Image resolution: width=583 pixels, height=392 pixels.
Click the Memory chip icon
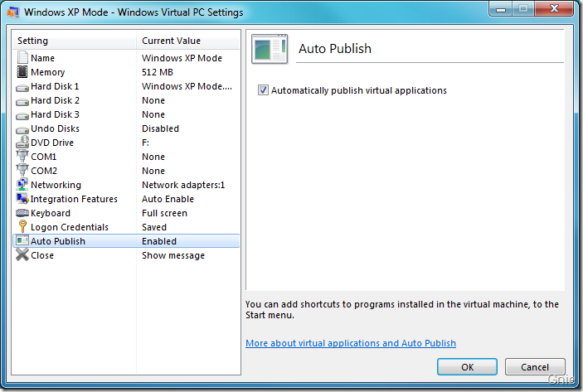coord(22,72)
